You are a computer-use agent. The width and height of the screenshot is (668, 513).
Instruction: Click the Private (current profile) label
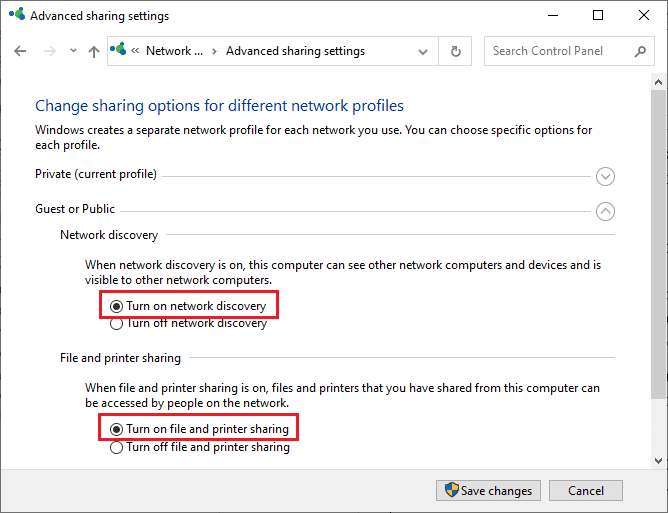[x=96, y=174]
